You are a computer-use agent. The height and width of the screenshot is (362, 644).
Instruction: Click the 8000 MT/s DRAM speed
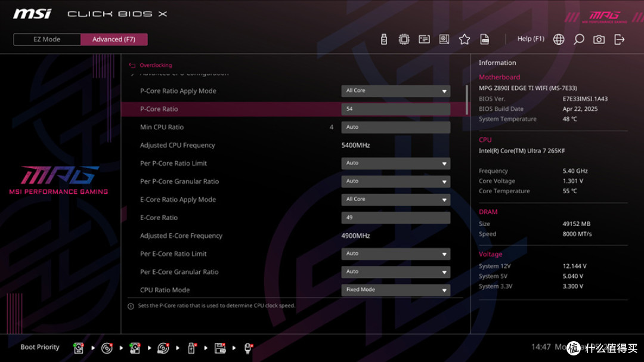point(577,234)
